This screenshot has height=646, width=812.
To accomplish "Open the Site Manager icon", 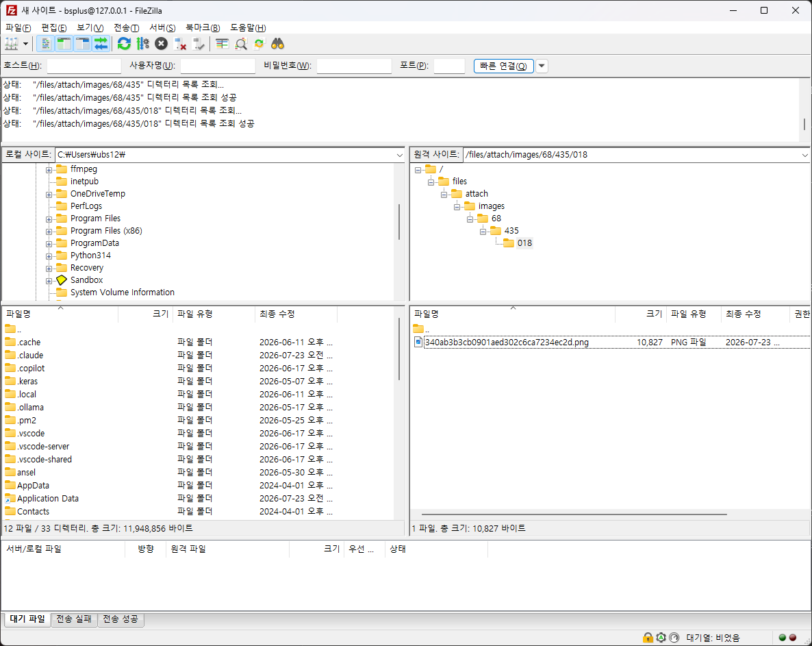I will (12, 44).
